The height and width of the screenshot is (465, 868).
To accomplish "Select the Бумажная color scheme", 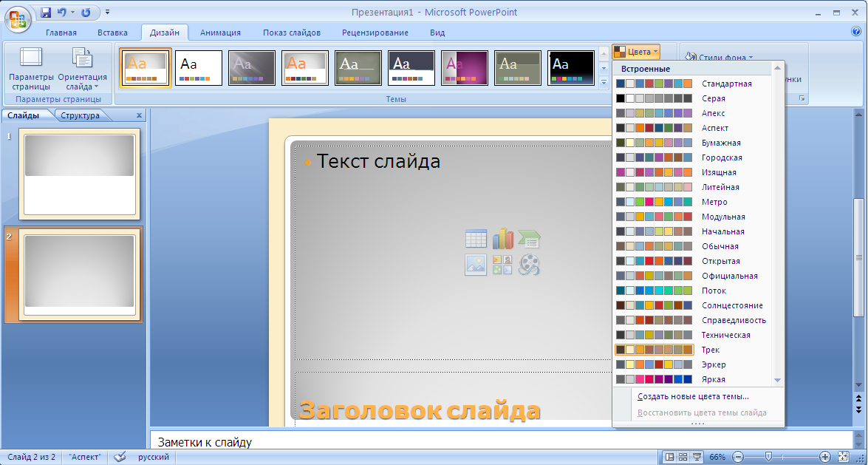I will point(693,143).
